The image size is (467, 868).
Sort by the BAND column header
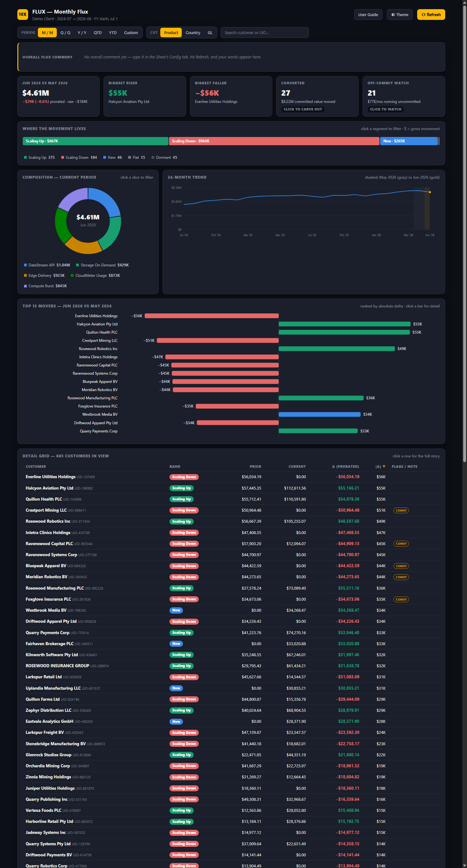click(x=174, y=466)
